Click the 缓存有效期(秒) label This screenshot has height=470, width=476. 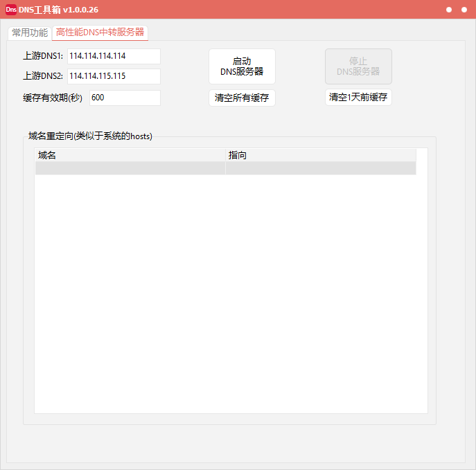[x=53, y=98]
